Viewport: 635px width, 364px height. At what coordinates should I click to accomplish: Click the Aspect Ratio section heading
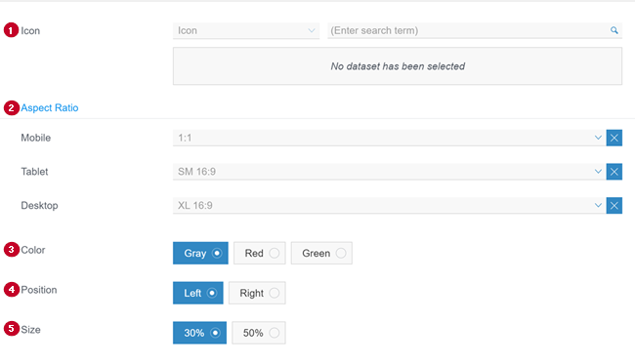coord(50,108)
